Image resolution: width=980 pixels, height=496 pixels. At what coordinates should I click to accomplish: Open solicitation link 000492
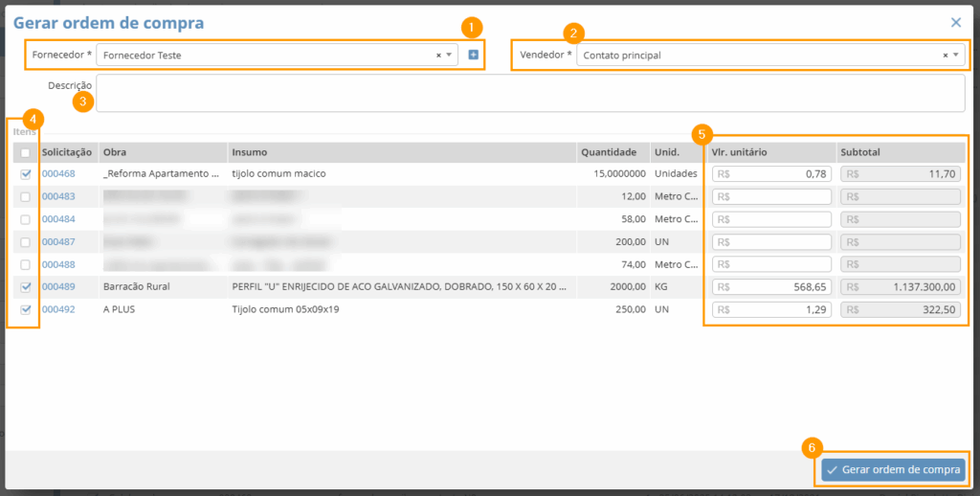[58, 309]
